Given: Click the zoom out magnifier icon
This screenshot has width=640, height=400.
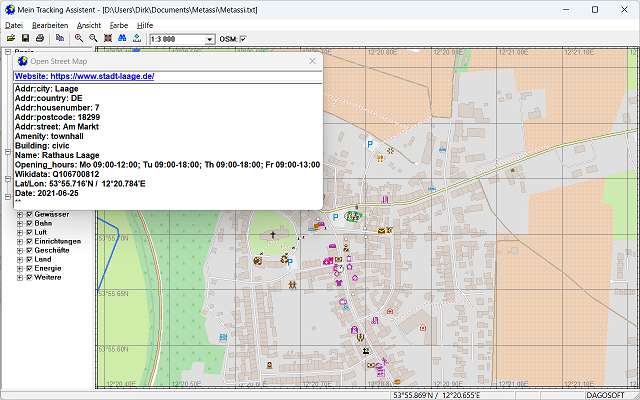Looking at the screenshot, I should coord(93,38).
